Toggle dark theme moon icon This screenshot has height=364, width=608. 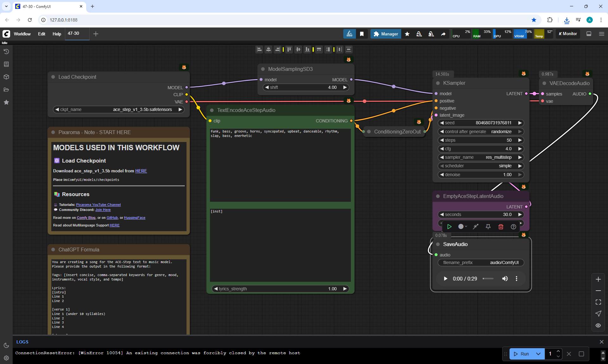(x=6, y=345)
